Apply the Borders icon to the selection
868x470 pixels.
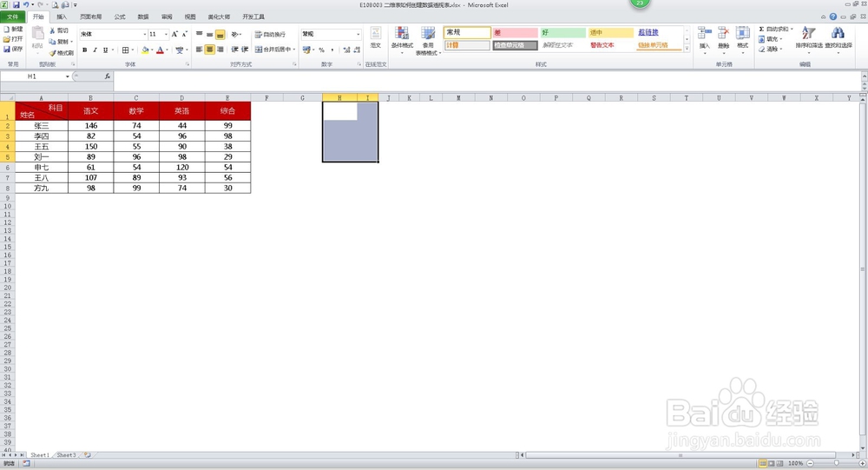tap(126, 50)
